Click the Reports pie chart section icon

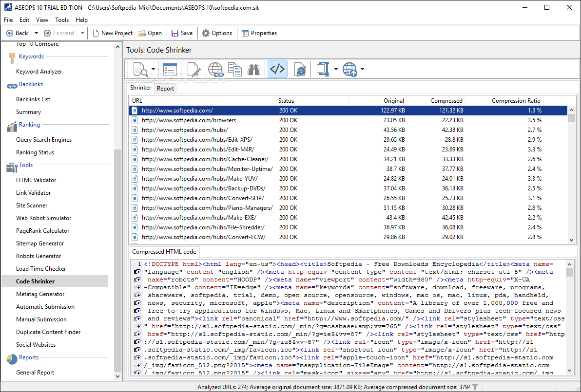[12, 359]
